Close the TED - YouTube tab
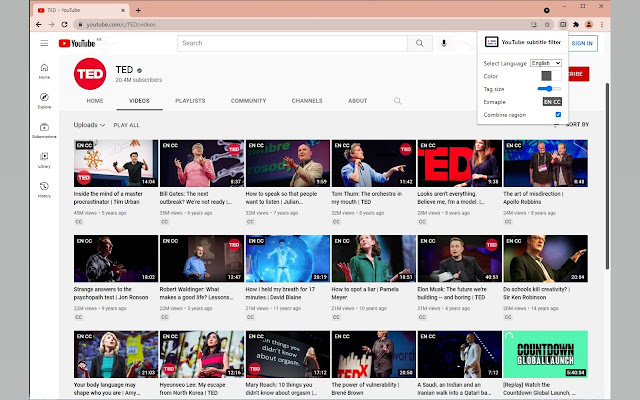The width and height of the screenshot is (640, 400). coord(124,10)
